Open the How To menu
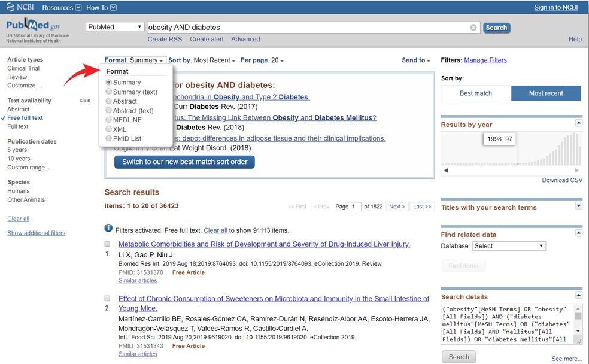Screen dimensions: 589x364 [100, 7]
